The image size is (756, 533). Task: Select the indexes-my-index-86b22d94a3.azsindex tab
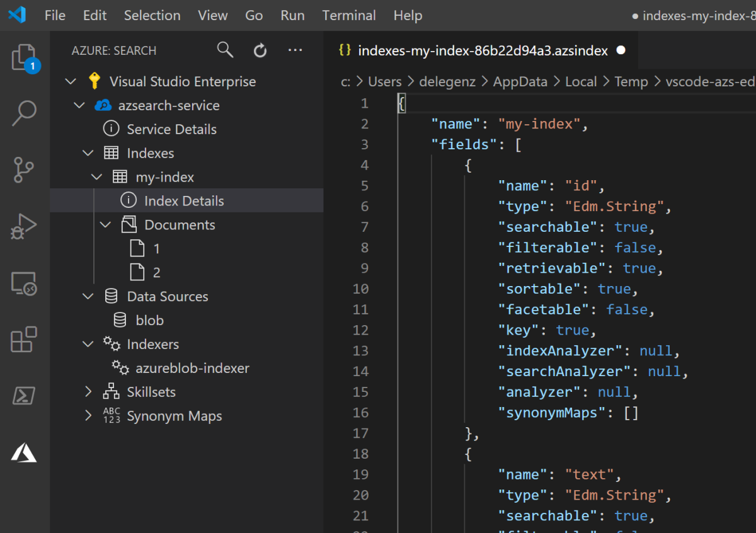(x=482, y=50)
